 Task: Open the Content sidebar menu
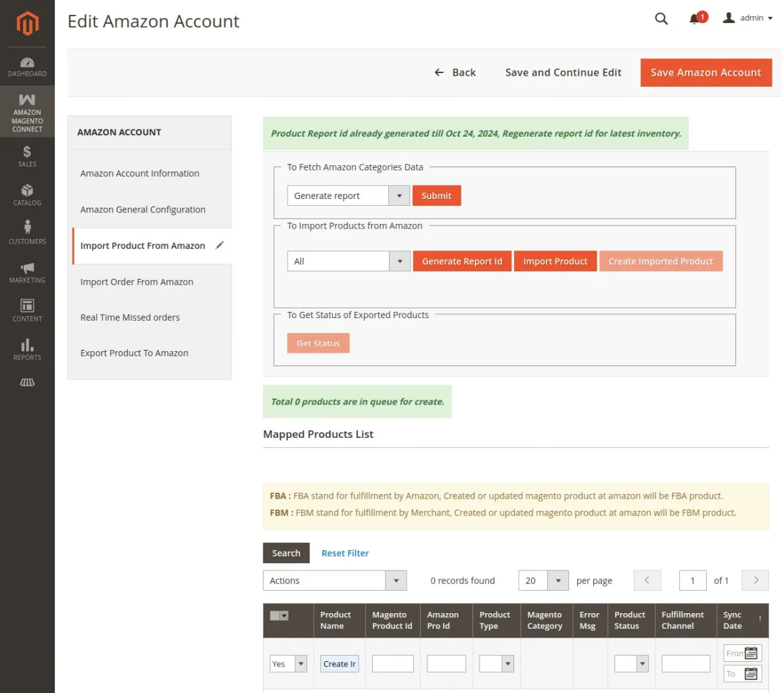coord(27,310)
